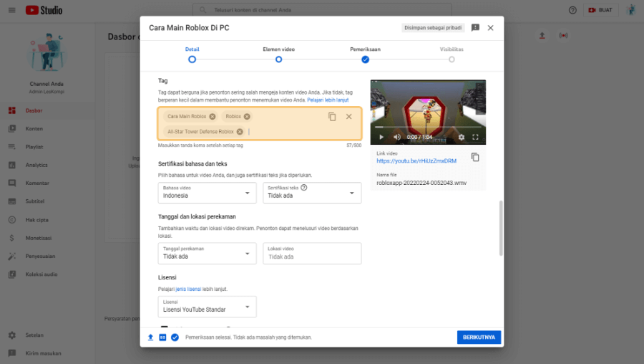This screenshot has height=364, width=644.
Task: Open video player settings gear
Action: pyautogui.click(x=462, y=137)
